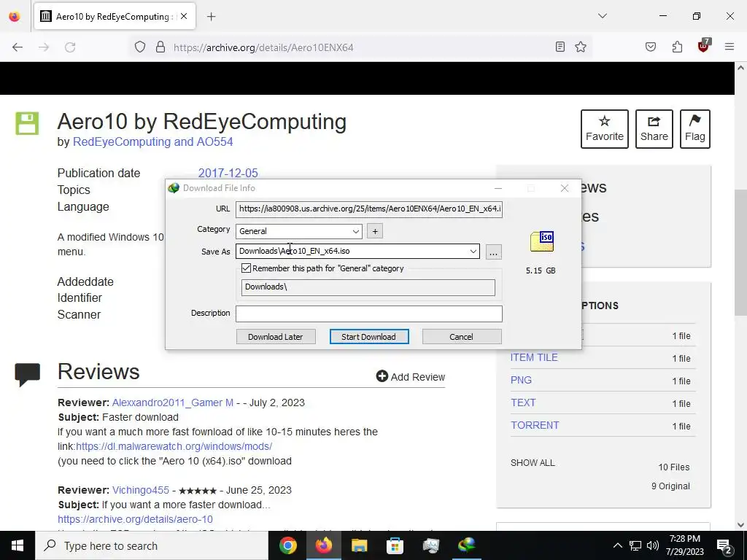Screen dimensions: 747x560
Task: Open Microsoft Store from the taskbar
Action: click(395, 545)
